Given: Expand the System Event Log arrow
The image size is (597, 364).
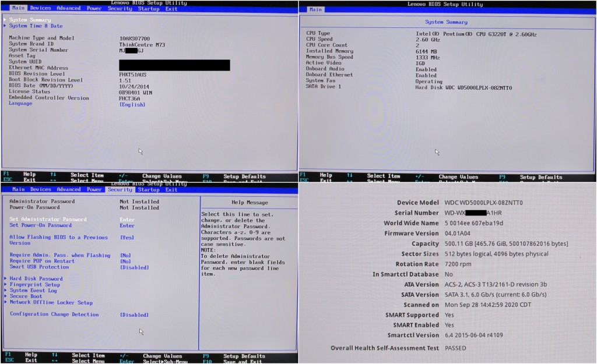Looking at the screenshot, I should 5,290.
